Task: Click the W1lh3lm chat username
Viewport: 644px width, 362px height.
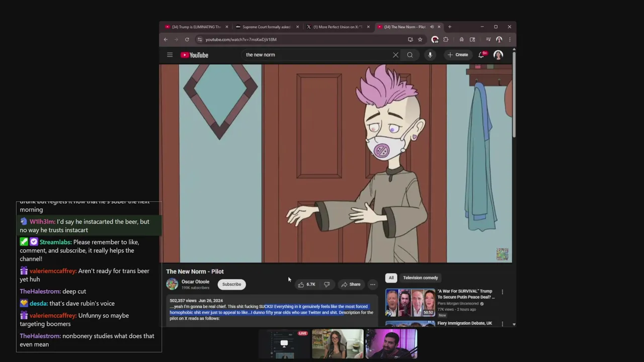Action: [42, 222]
